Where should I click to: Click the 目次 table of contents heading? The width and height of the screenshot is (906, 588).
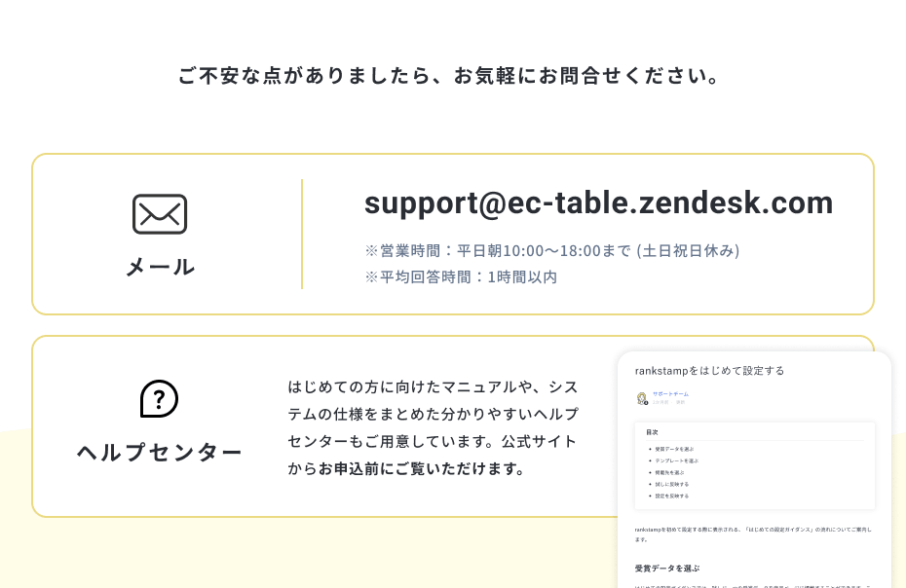652,431
